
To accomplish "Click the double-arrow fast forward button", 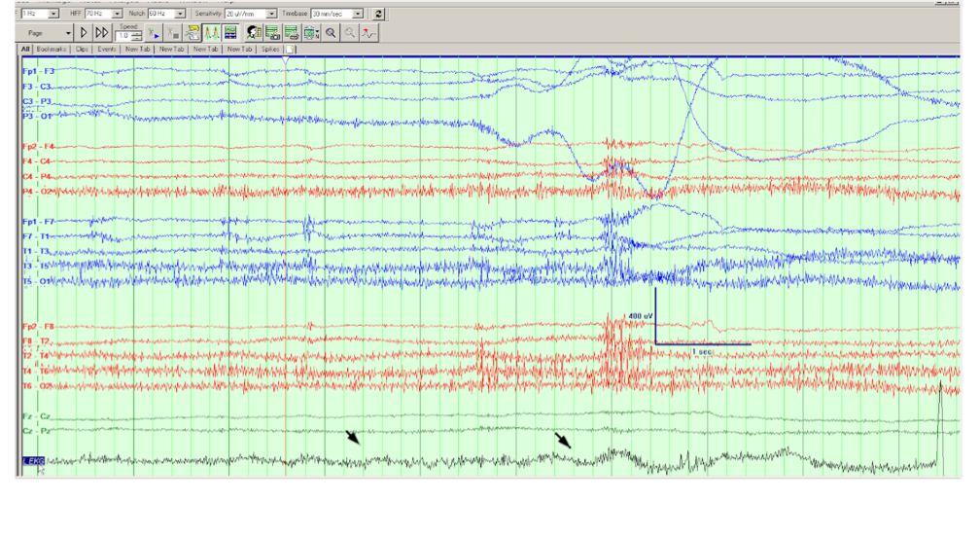I will (101, 33).
